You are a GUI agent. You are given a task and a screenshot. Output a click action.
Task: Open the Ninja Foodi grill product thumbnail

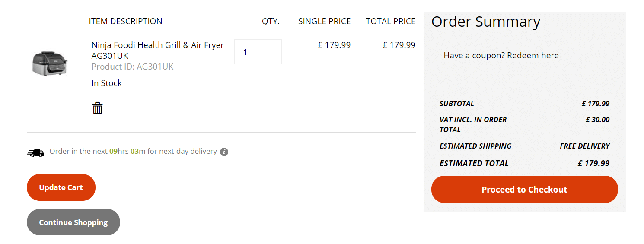click(50, 63)
